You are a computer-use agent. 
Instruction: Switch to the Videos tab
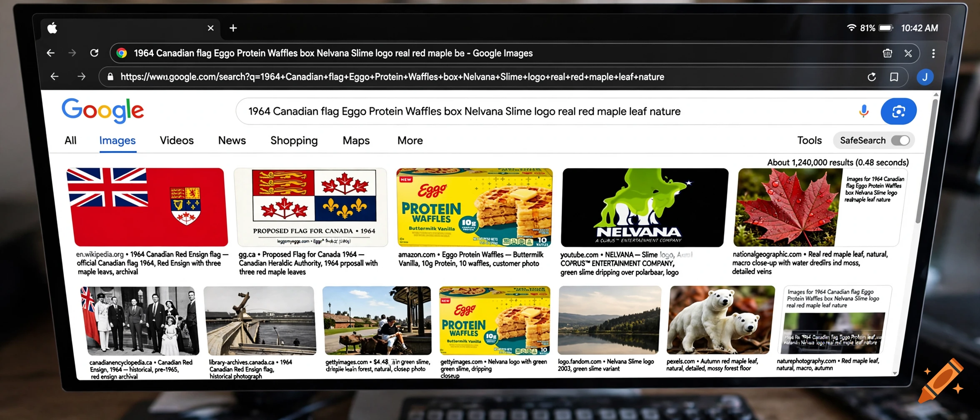click(x=177, y=140)
